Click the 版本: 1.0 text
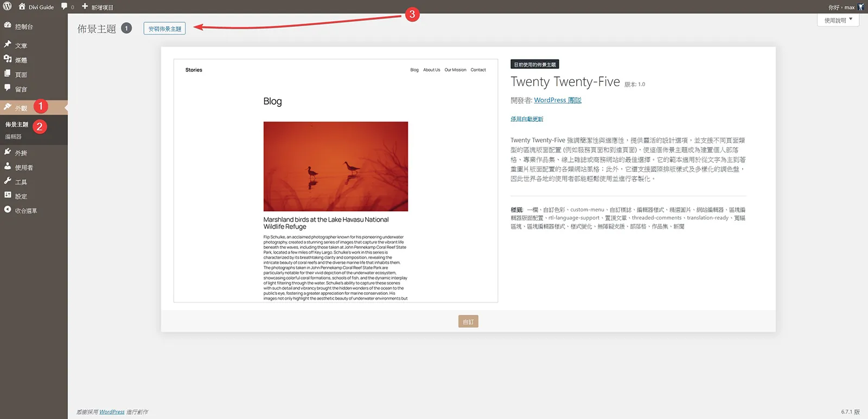The height and width of the screenshot is (419, 868). [x=635, y=85]
